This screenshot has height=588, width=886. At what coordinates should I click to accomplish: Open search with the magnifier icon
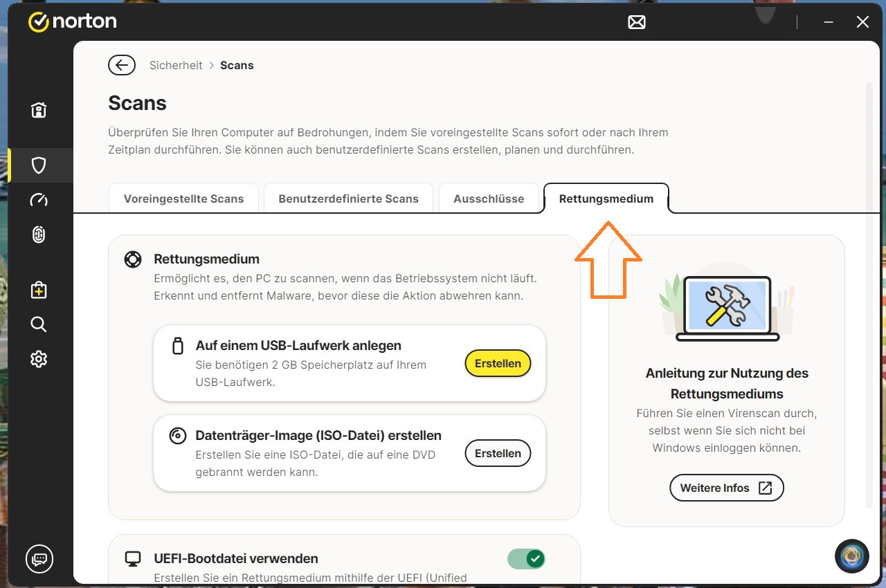39,324
